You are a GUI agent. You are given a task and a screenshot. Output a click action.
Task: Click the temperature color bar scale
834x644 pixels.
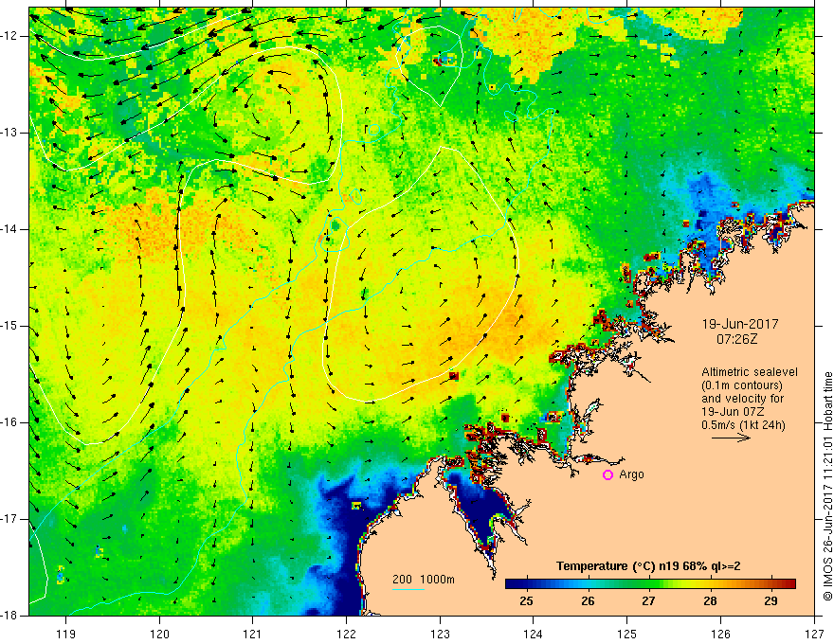coord(650,583)
